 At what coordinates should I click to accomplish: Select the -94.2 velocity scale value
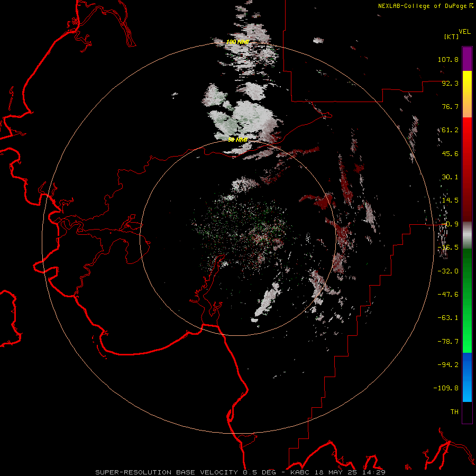tap(448, 365)
